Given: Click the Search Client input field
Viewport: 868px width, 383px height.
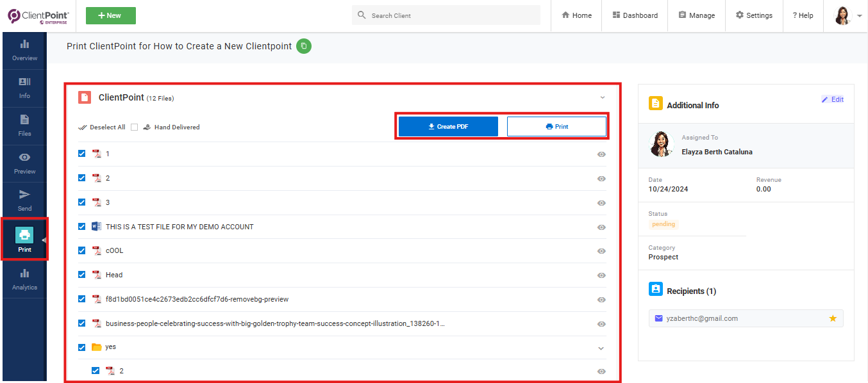Looking at the screenshot, I should [x=446, y=15].
